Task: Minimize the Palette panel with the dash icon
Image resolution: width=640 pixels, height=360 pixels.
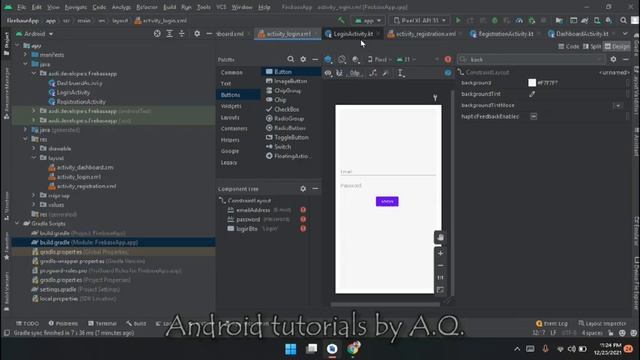Action: (315, 60)
